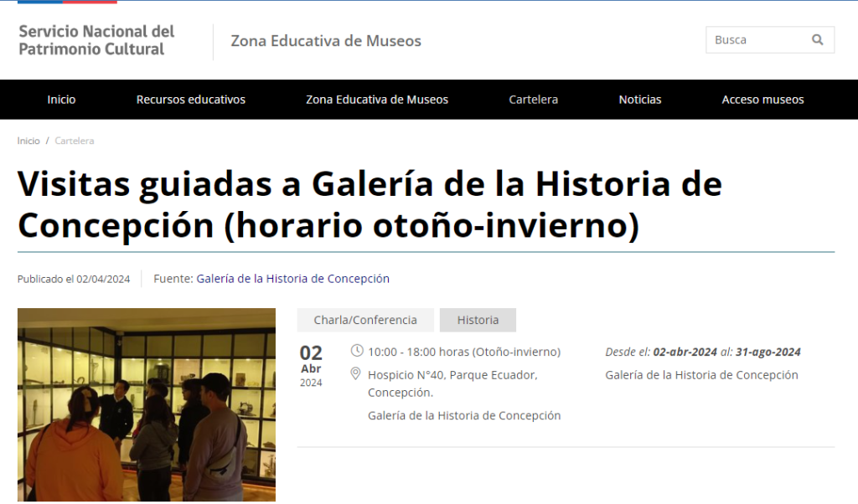The height and width of the screenshot is (504, 858).
Task: Focus the Busca search field
Action: click(770, 40)
